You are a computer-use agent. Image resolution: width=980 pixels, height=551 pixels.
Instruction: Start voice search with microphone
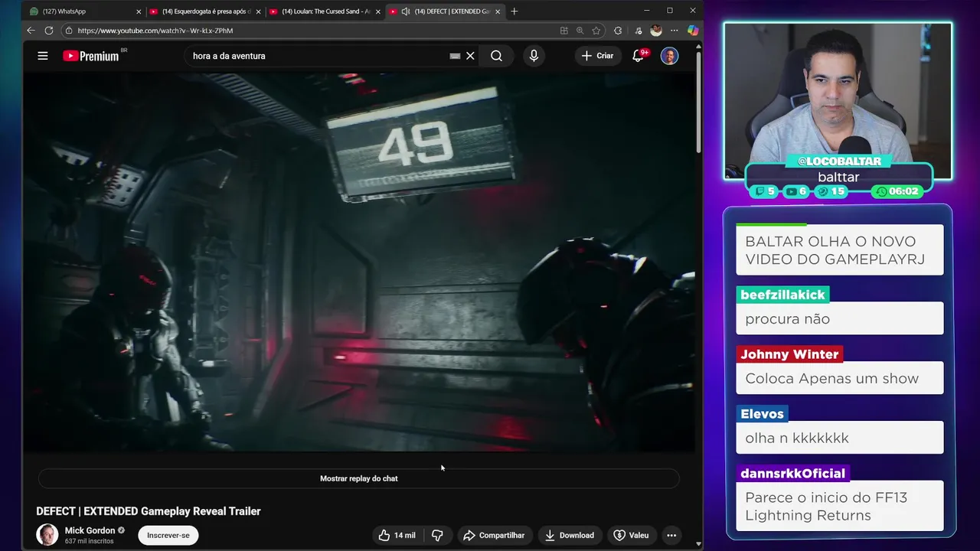click(x=534, y=56)
